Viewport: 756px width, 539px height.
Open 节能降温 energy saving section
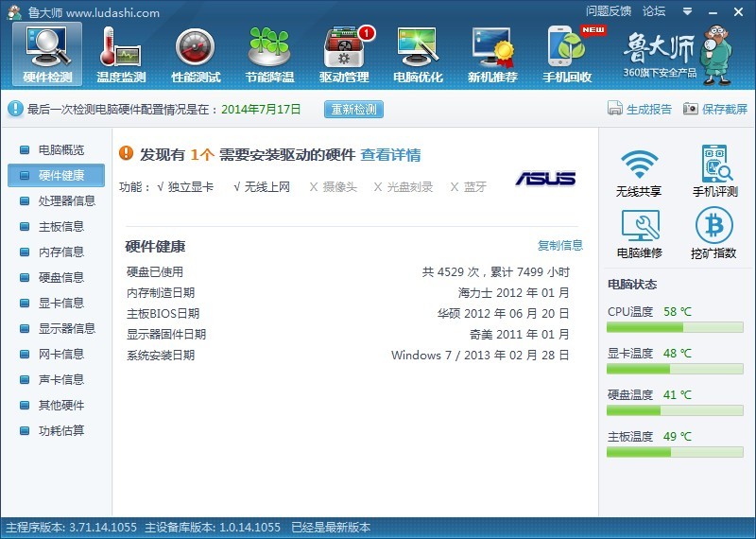269,55
